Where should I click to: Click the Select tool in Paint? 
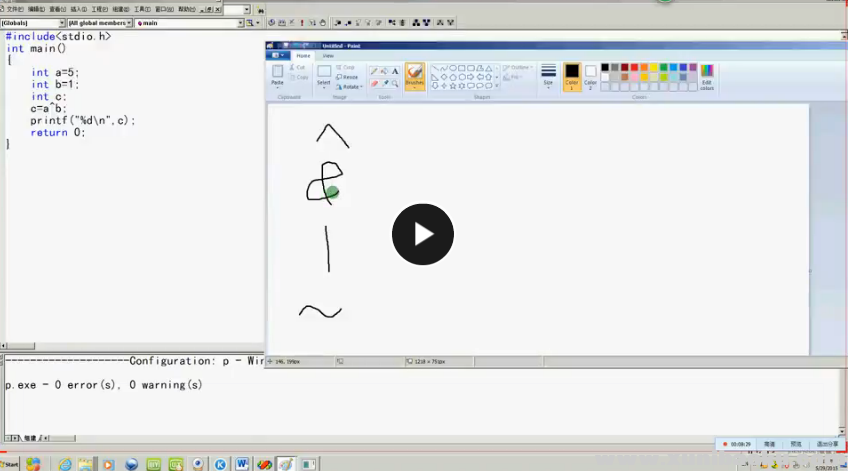(324, 76)
